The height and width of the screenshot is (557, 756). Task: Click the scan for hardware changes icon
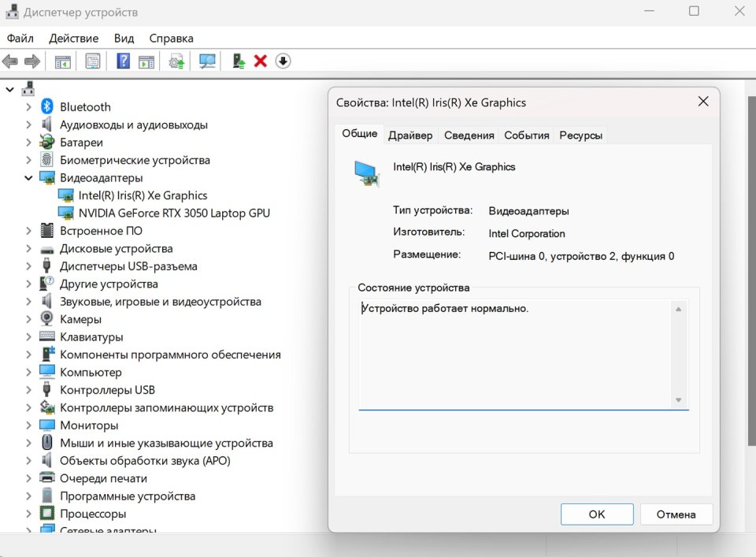pos(208,61)
